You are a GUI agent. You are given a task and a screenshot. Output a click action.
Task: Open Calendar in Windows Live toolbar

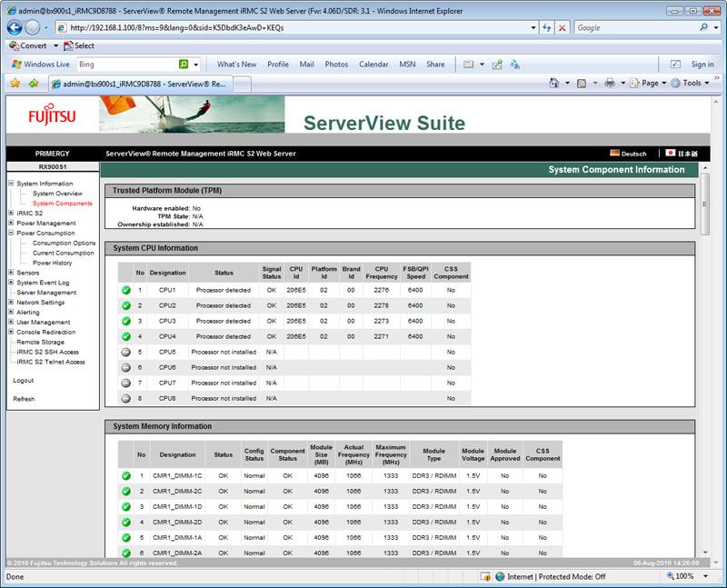[373, 64]
